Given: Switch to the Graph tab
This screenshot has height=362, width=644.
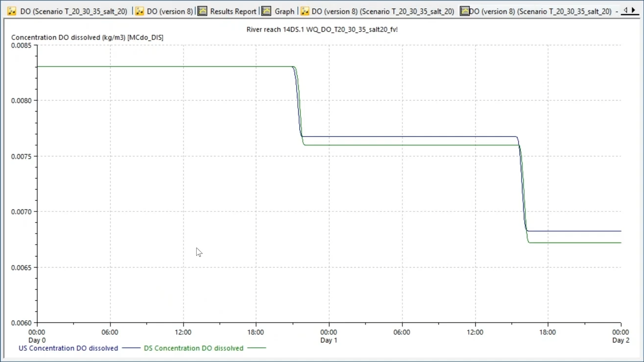Looking at the screenshot, I should (284, 10).
